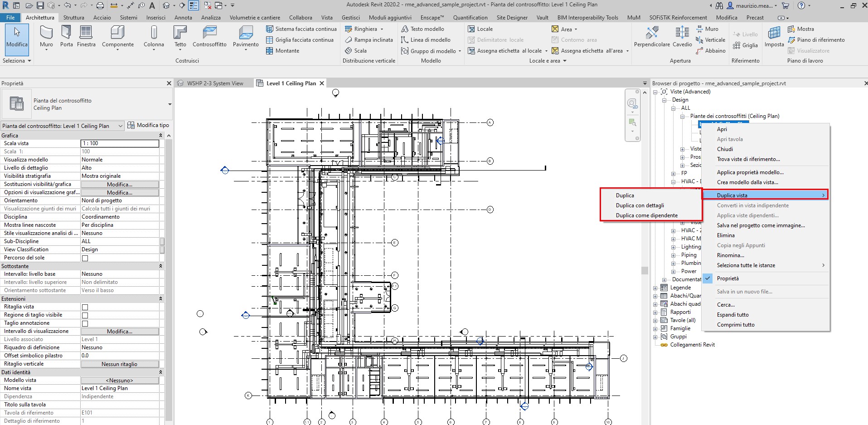Check the Ritaglia vista checkbox
This screenshot has height=425, width=868.
coord(85,306)
